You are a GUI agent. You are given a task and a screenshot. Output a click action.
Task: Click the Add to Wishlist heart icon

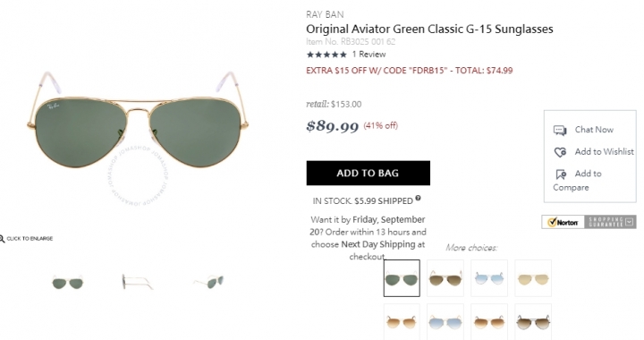coord(560,152)
